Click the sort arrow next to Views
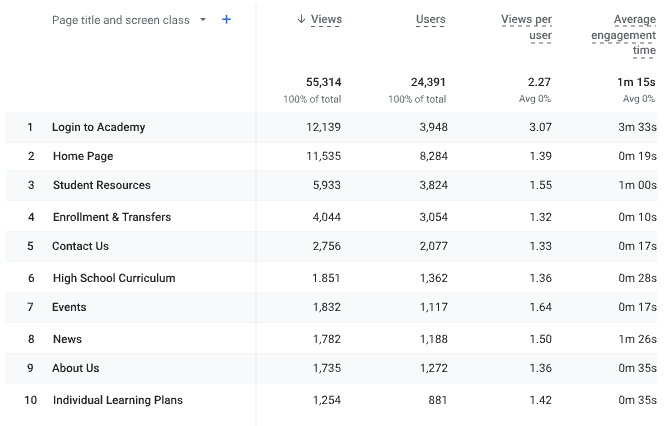Viewport: 665px width, 426px height. (301, 19)
